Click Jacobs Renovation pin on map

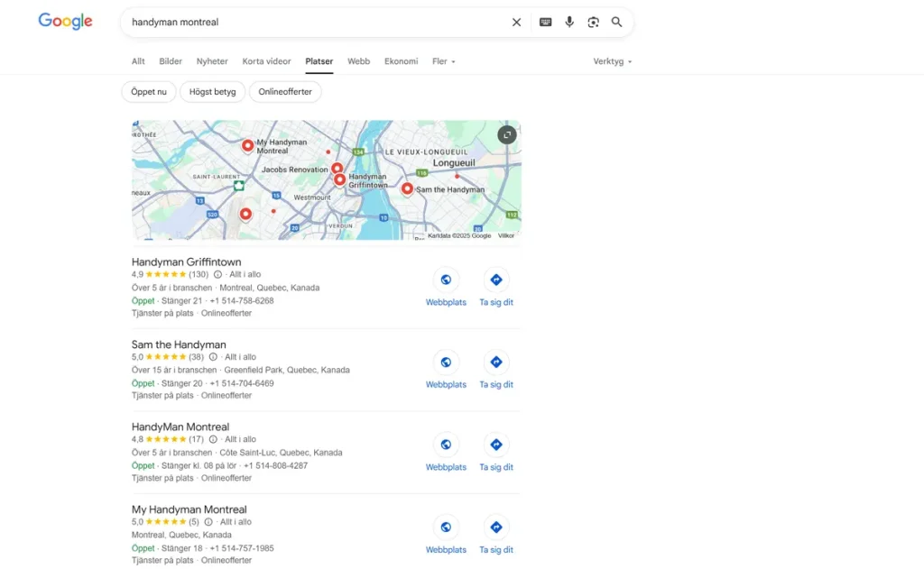point(337,168)
